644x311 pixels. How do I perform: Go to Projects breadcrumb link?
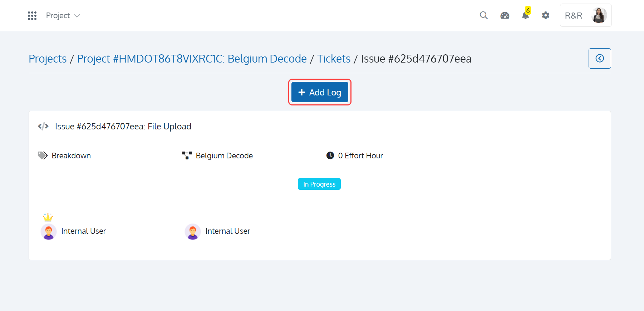tap(48, 59)
